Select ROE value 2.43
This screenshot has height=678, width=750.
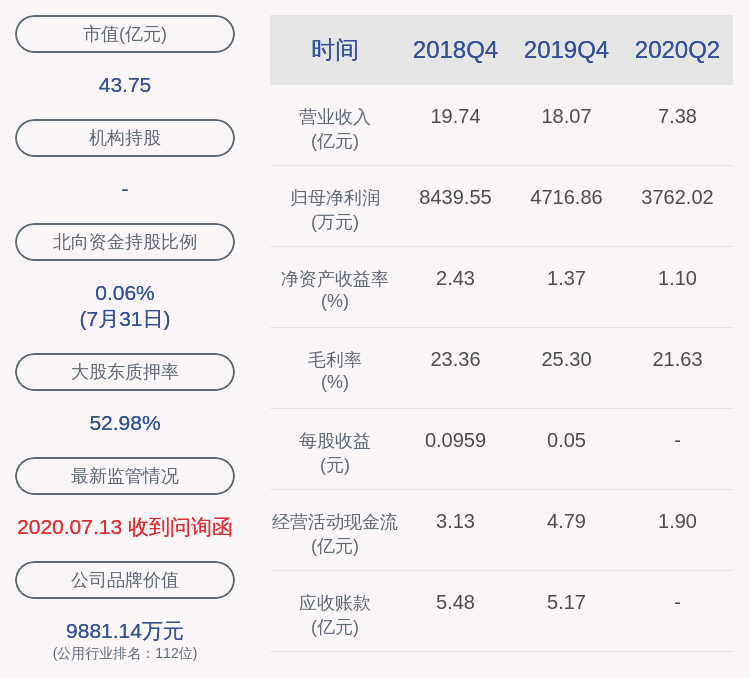(455, 278)
